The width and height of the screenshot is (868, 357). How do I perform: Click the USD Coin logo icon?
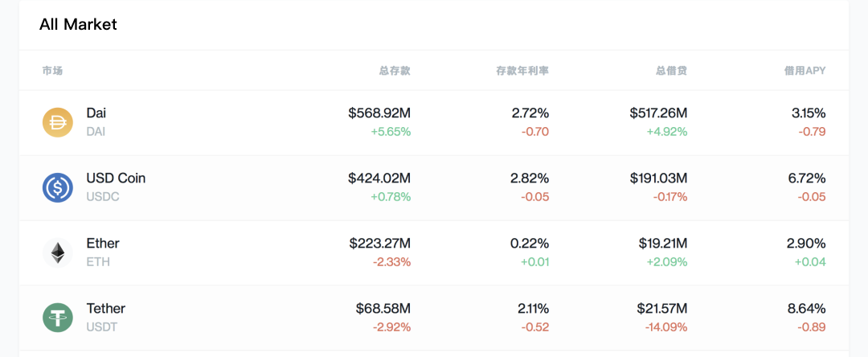[x=58, y=187]
